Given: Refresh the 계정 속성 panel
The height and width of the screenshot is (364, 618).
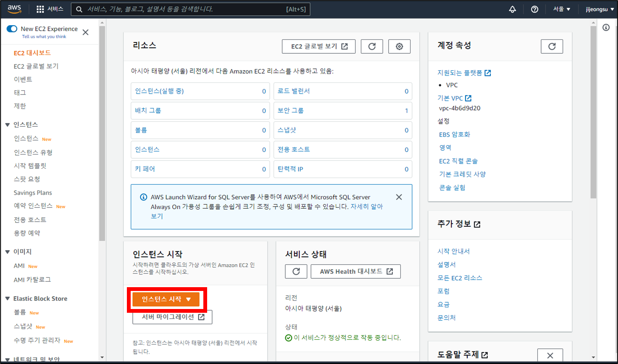Looking at the screenshot, I should [552, 47].
